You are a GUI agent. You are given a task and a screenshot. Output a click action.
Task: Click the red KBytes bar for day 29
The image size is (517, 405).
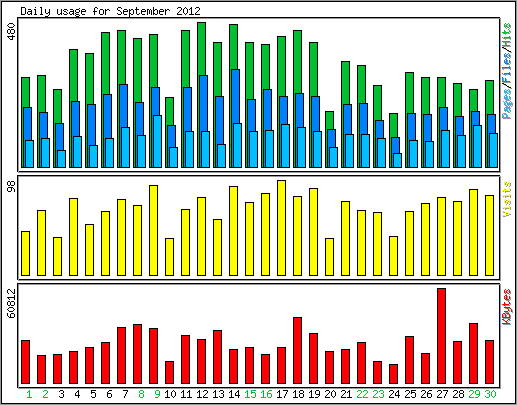pyautogui.click(x=473, y=353)
